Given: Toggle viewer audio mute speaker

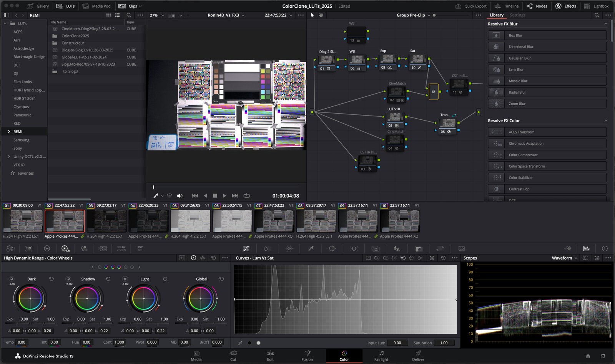Looking at the screenshot, I should [180, 195].
